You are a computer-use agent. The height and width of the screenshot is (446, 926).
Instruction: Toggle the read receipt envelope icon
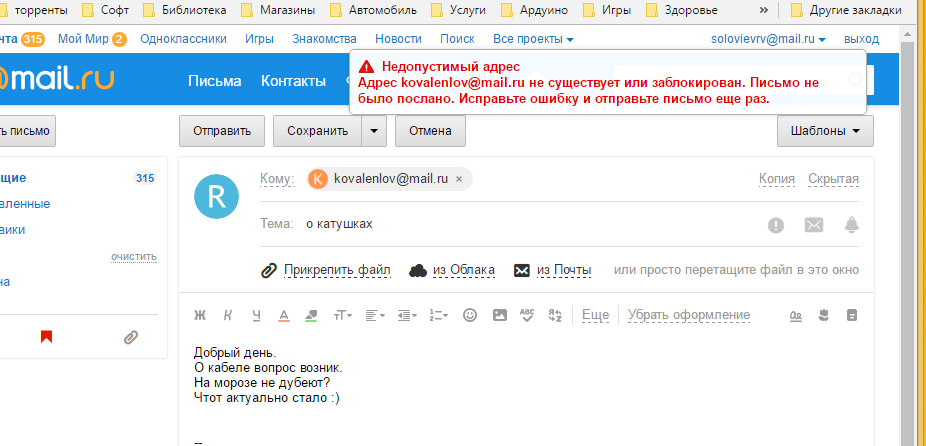pos(814,225)
